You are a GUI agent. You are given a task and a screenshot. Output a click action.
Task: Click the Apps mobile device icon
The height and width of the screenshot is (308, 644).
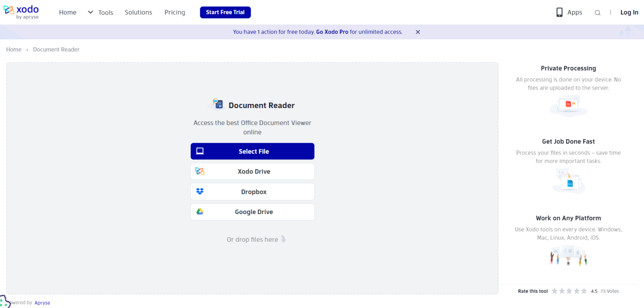559,12
